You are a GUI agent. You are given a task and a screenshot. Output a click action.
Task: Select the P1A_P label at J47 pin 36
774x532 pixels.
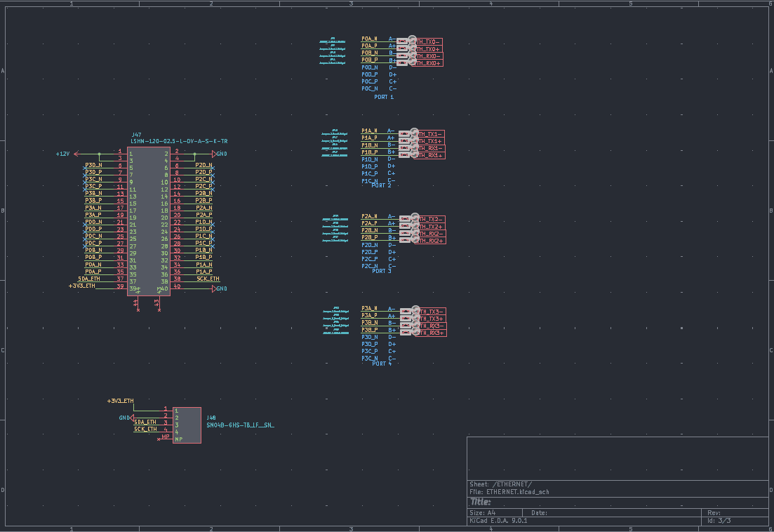203,272
